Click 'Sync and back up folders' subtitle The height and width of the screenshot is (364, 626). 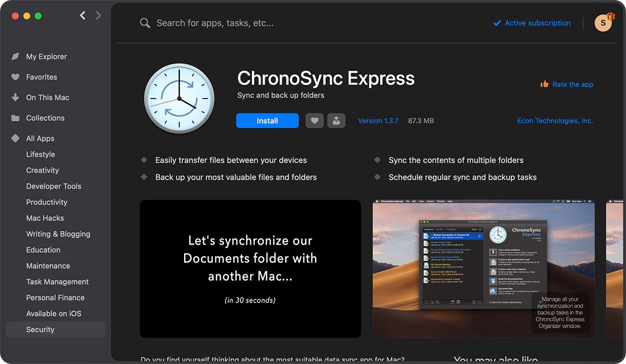pyautogui.click(x=281, y=95)
